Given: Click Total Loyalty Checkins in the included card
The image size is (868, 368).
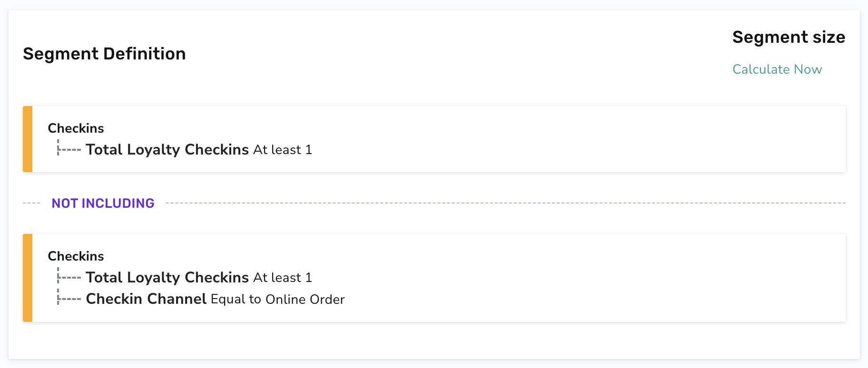Looking at the screenshot, I should tap(167, 150).
